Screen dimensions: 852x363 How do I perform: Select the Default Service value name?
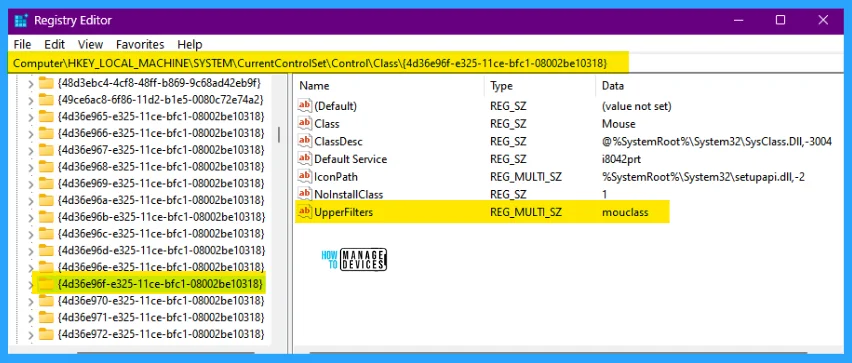[350, 159]
